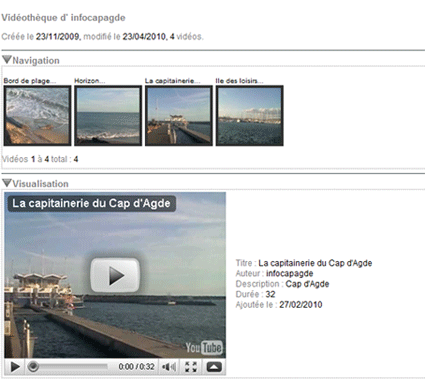Click the large play button overlay on video

(115, 275)
